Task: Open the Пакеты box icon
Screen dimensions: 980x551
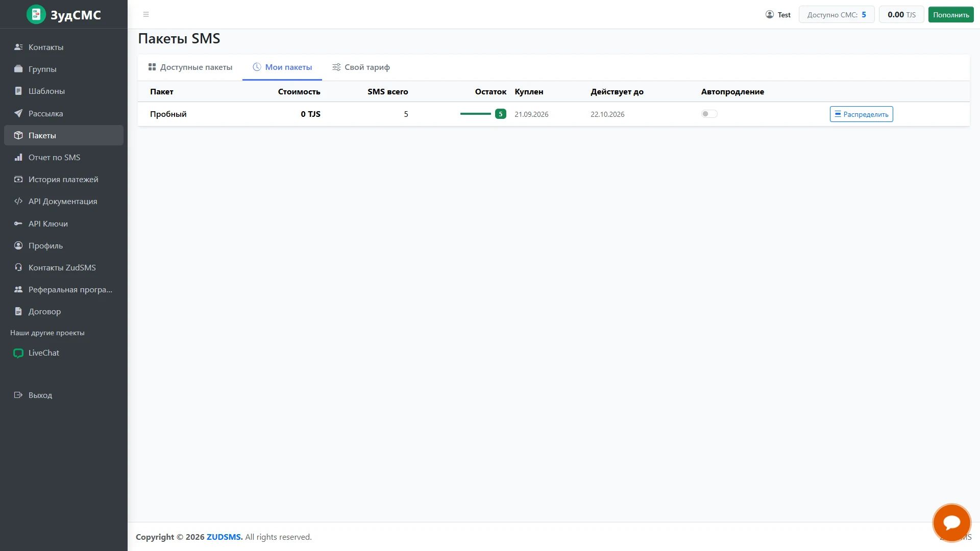Action: click(x=18, y=135)
